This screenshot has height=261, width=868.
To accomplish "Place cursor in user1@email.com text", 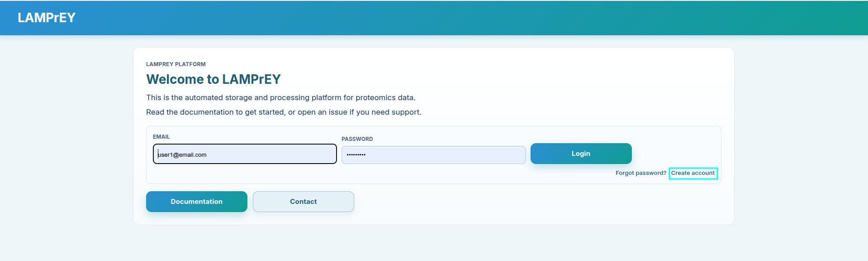I will tap(182, 155).
